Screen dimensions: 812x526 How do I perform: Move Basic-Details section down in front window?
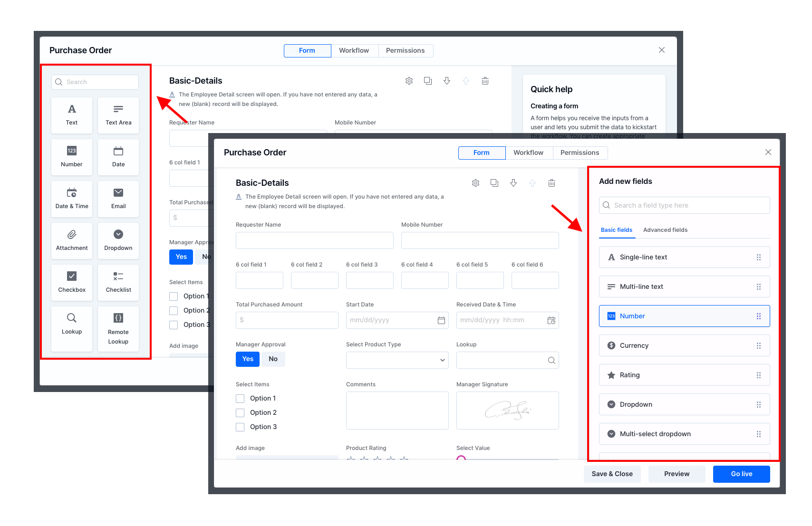(x=513, y=183)
